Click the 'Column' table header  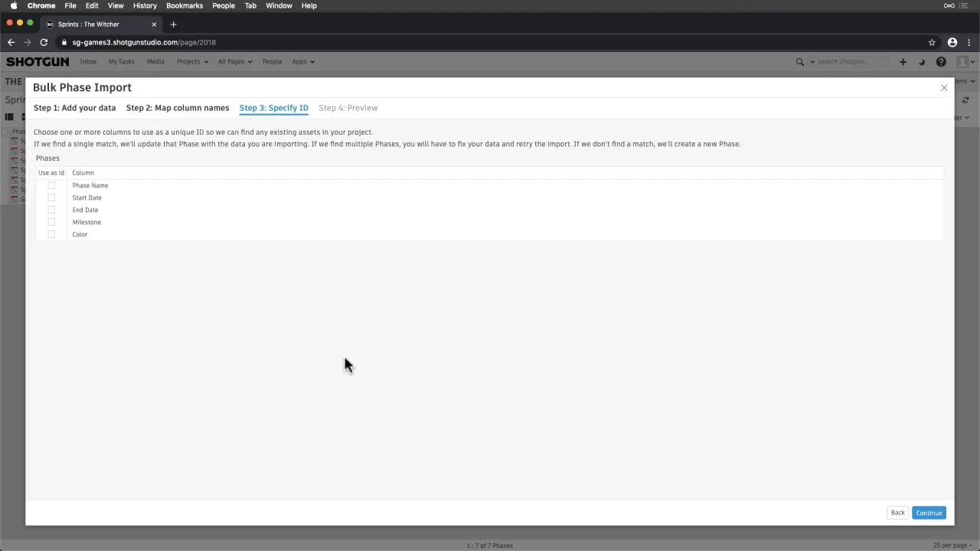[83, 173]
